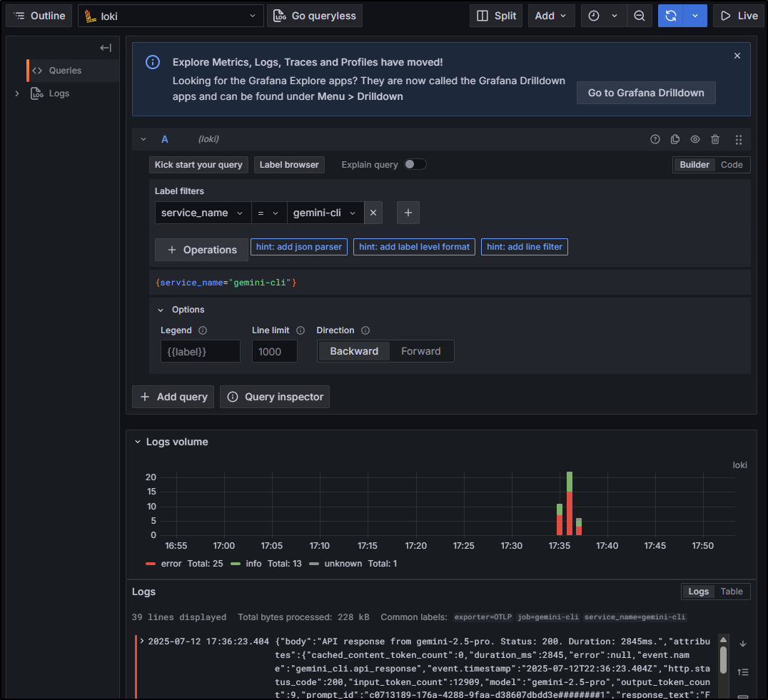Apply the hint: add json parser

(299, 247)
